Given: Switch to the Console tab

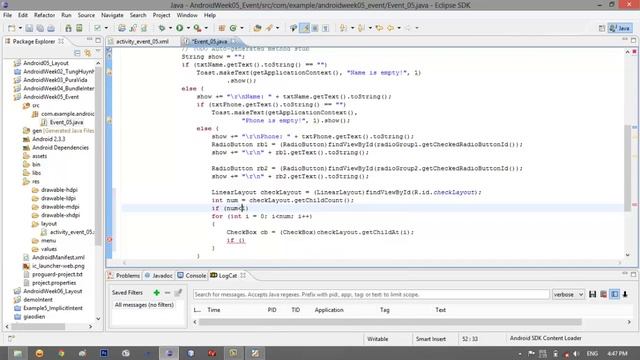Looking at the screenshot, I should (192, 276).
